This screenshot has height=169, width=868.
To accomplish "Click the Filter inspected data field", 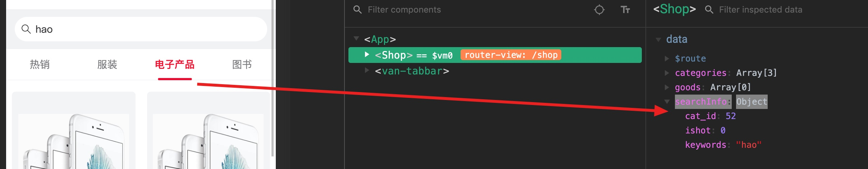I will (x=791, y=10).
